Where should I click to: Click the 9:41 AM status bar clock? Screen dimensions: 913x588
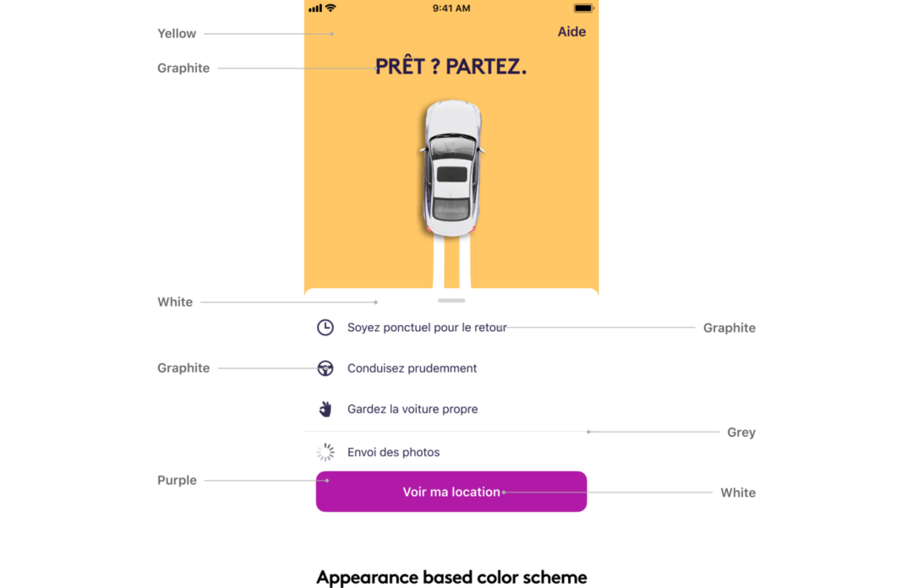pyautogui.click(x=451, y=8)
